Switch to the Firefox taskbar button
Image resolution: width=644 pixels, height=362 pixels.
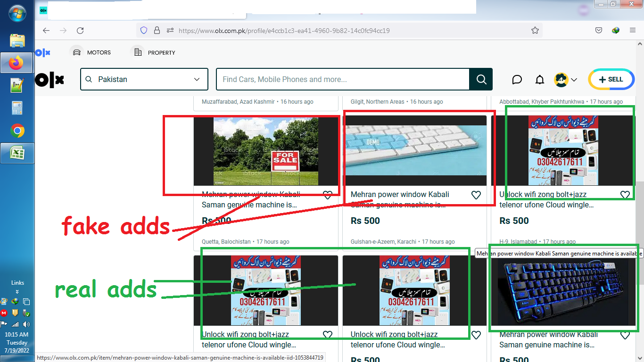[x=17, y=63]
